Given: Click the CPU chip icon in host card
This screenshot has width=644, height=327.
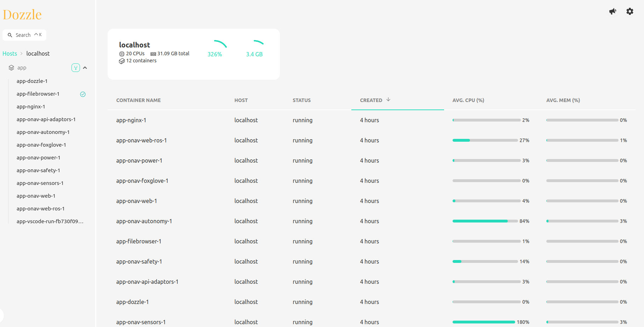Looking at the screenshot, I should coord(122,54).
